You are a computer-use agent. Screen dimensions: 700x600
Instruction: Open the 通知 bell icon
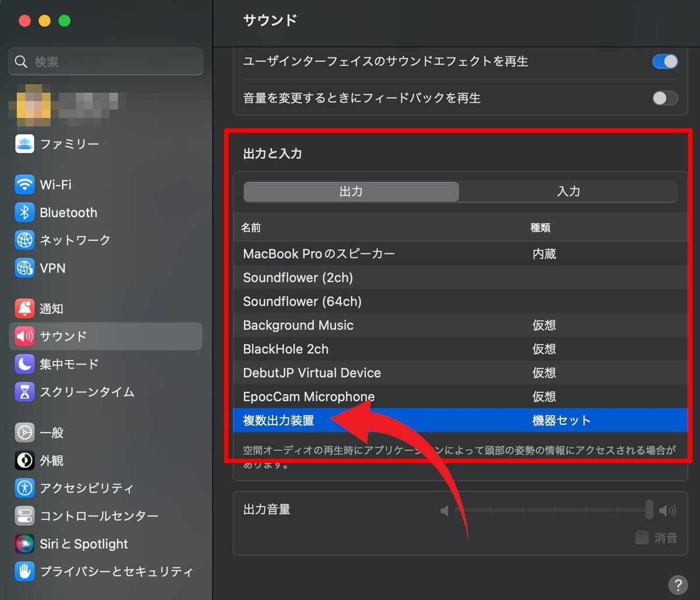pos(24,309)
